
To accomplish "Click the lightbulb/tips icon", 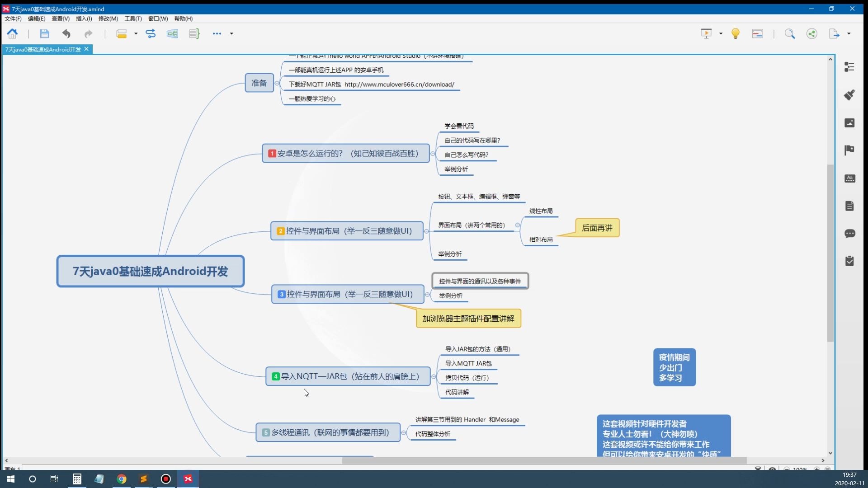I will coord(736,33).
